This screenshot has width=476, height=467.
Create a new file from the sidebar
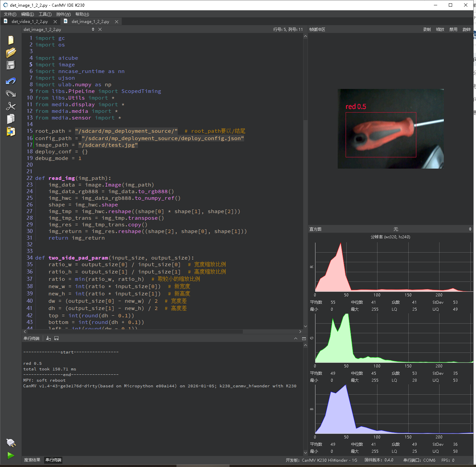coord(11,40)
